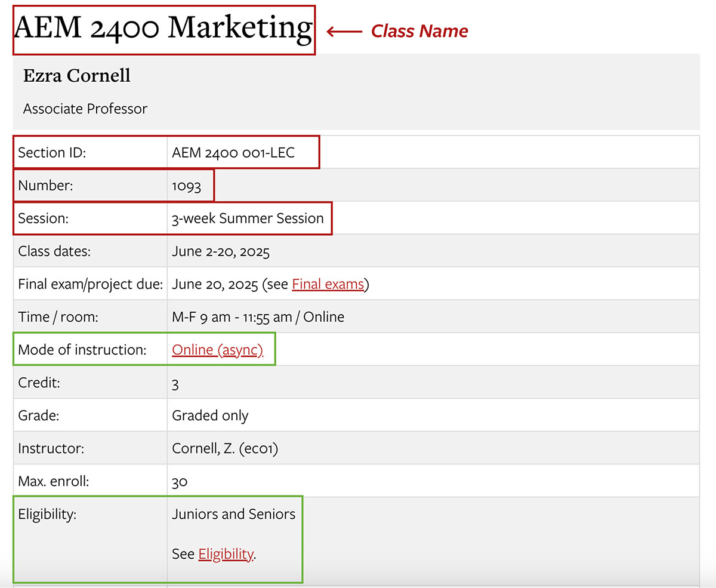
Task: Select the Cornell, Z. (eco1) instructor value
Action: click(x=224, y=448)
